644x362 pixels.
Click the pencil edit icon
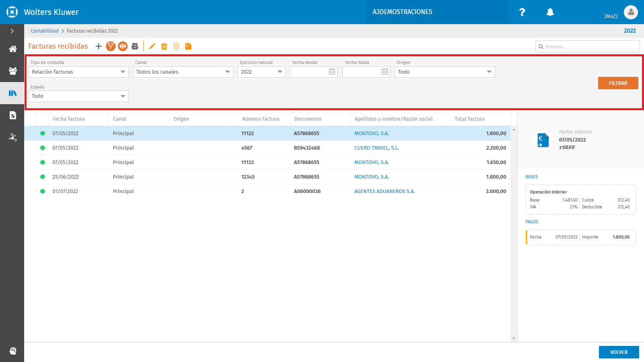pyautogui.click(x=152, y=46)
